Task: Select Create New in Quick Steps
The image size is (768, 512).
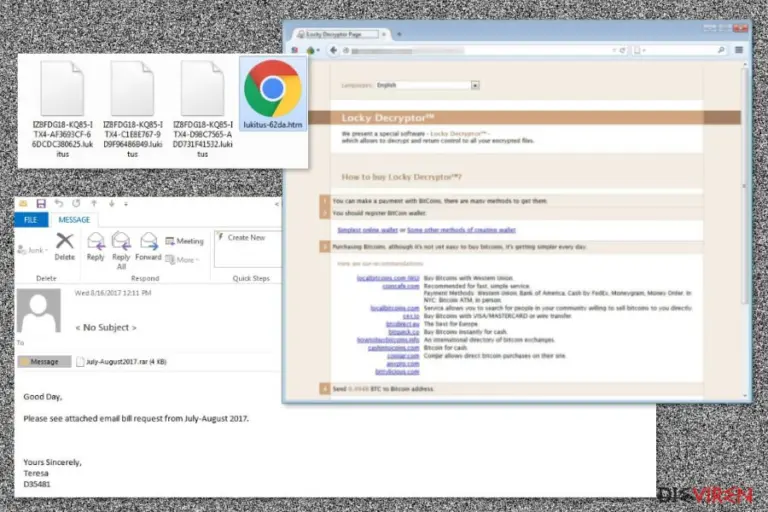Action: click(x=241, y=238)
